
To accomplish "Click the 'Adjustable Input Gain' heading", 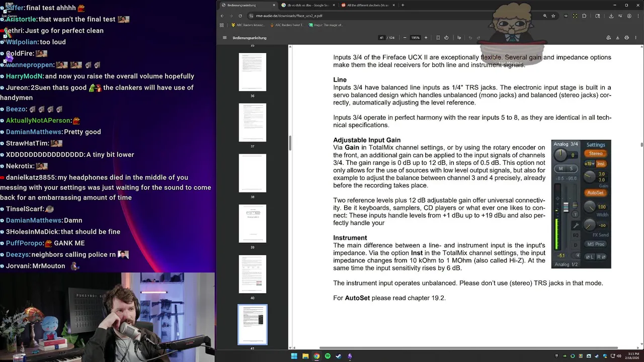I will coord(367,140).
